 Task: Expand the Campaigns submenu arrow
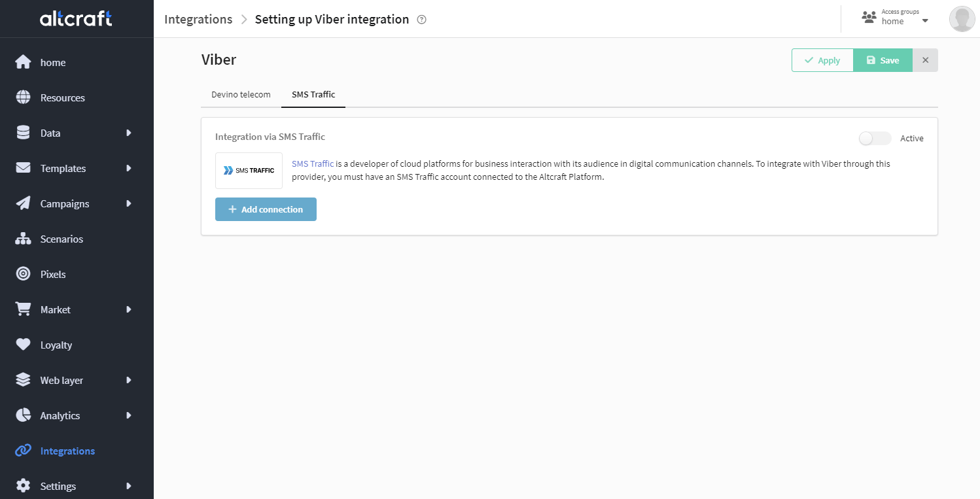(x=129, y=203)
